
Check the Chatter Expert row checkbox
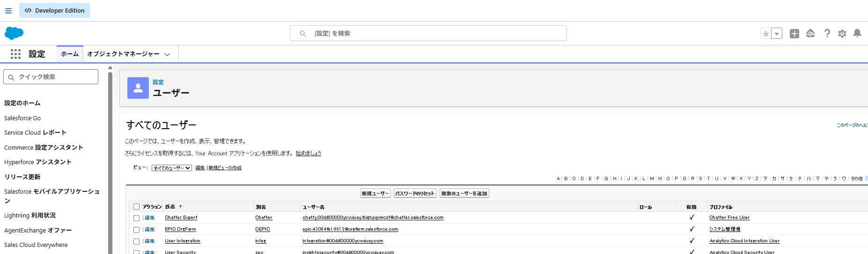137,218
